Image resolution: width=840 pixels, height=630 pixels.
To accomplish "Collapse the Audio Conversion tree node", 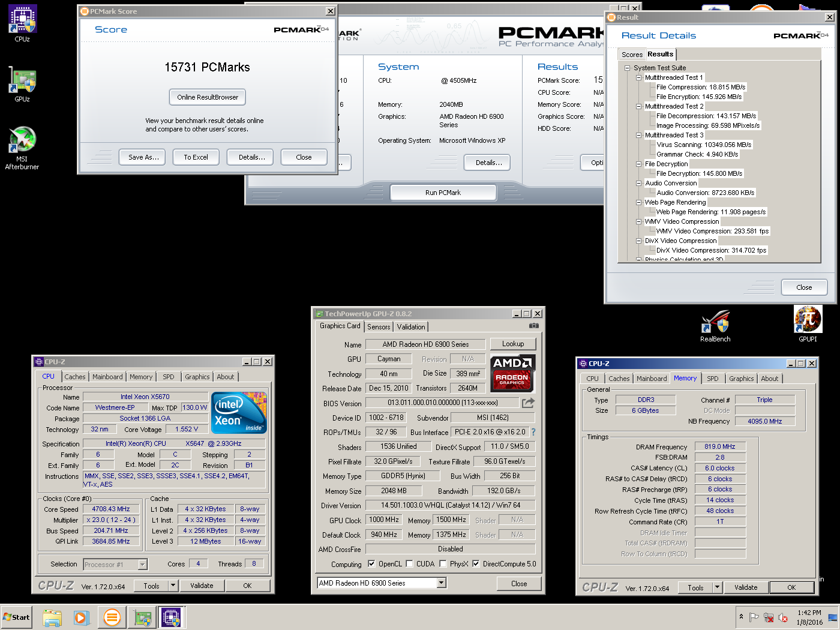I will 639,184.
